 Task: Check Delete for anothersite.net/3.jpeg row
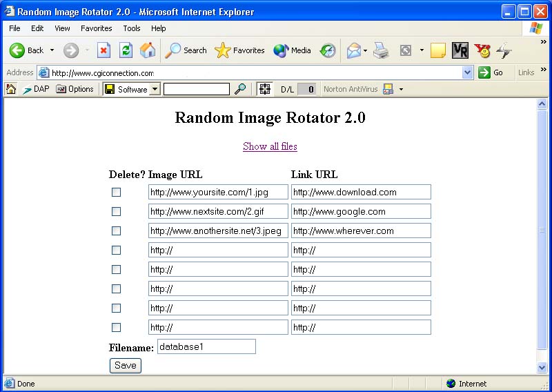pos(116,231)
